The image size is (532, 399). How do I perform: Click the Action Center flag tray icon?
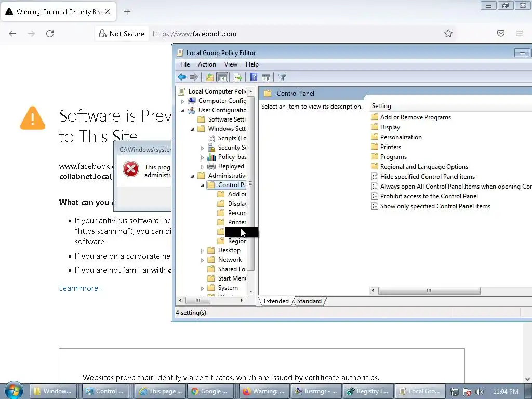pyautogui.click(x=467, y=392)
